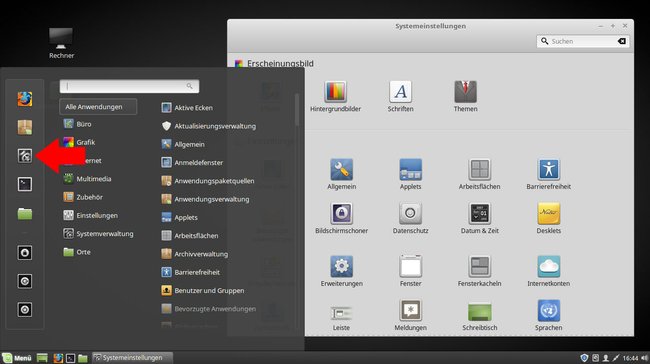Open the Rechner desktop icon
Screen dimensions: 650x364
tap(61, 44)
